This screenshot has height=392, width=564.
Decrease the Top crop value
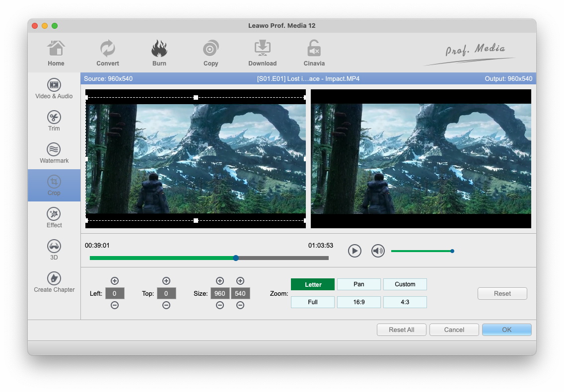click(x=166, y=305)
